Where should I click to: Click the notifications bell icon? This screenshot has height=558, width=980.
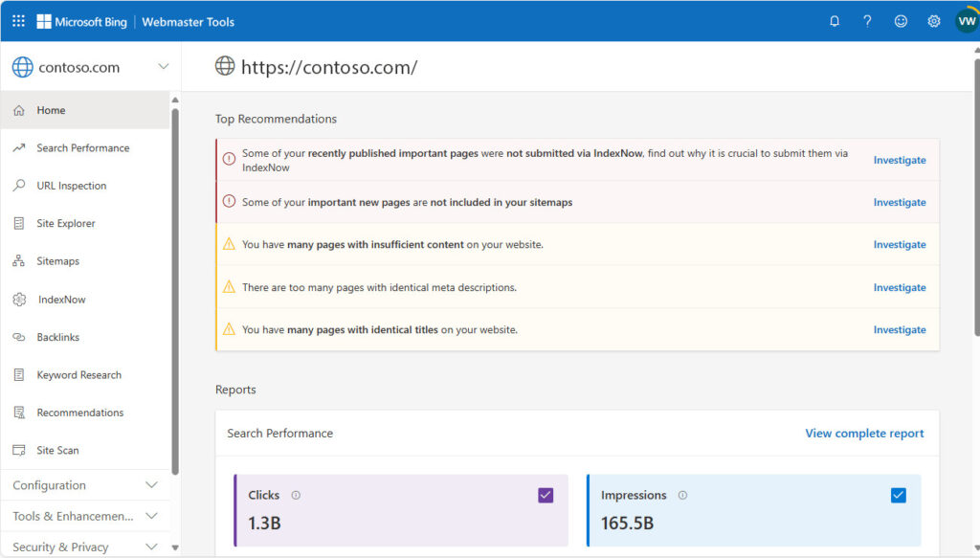tap(835, 21)
